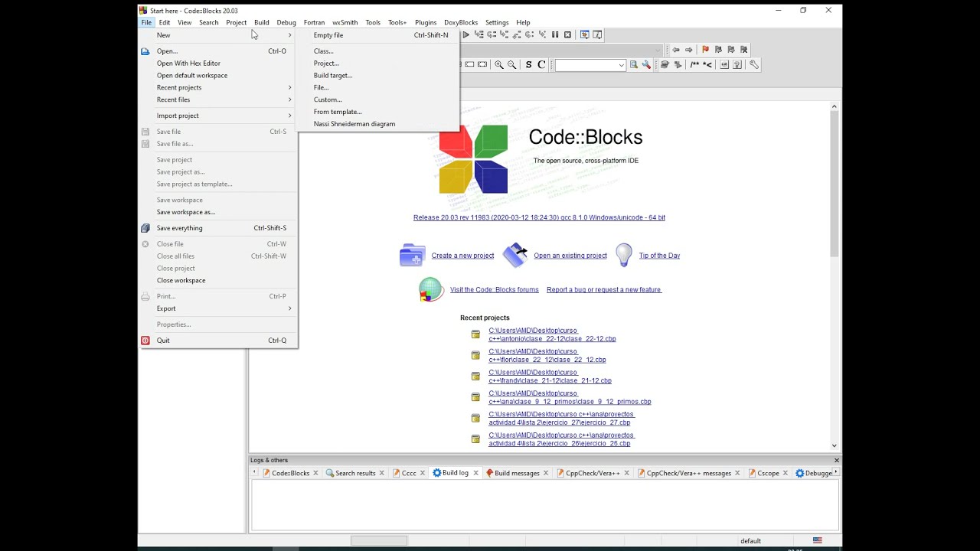The height and width of the screenshot is (551, 980).
Task: Click the debugger Next line icon
Action: pos(492,34)
